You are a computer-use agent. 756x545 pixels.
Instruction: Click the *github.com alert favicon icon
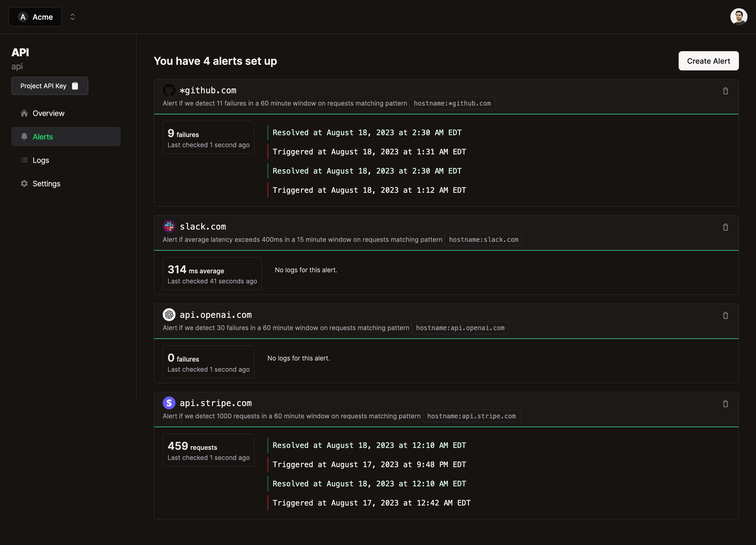[168, 90]
